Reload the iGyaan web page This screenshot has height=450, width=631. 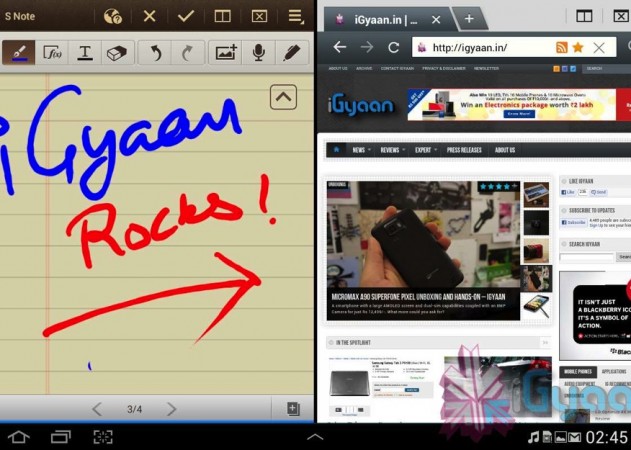point(393,47)
